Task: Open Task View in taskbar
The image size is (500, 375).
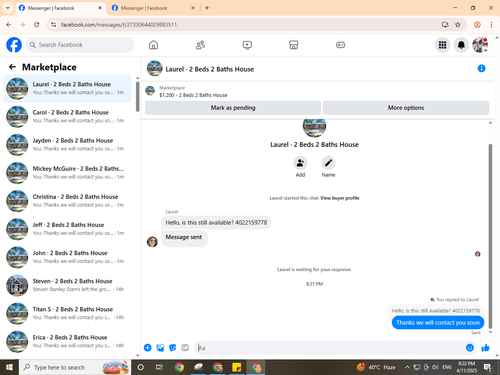Action: pyautogui.click(x=159, y=367)
